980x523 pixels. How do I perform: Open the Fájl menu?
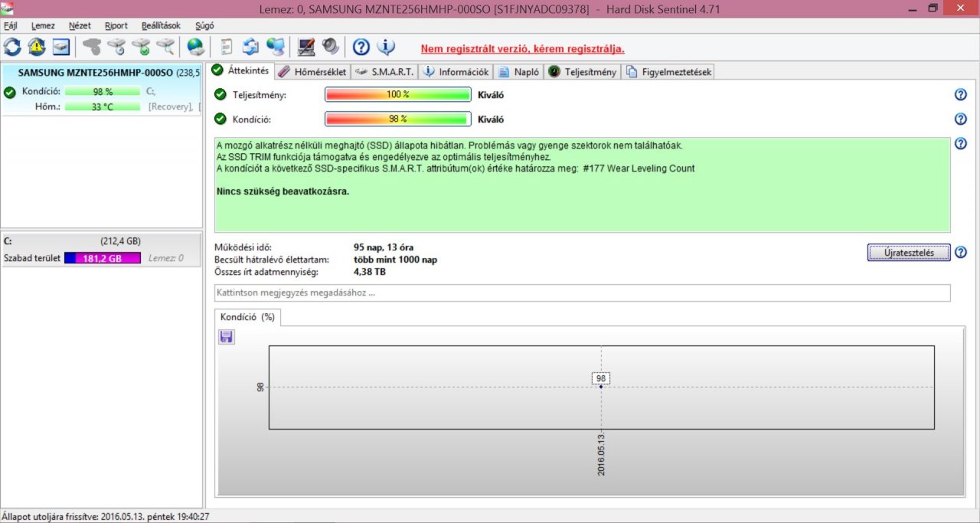pos(11,25)
